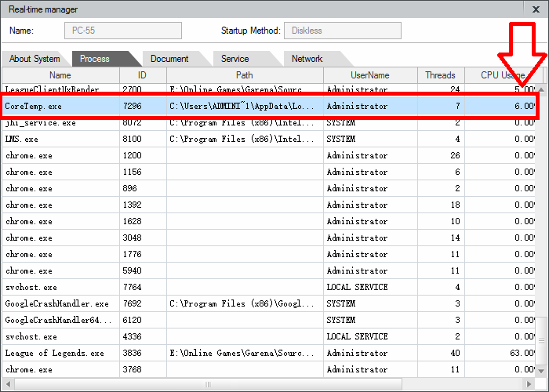The image size is (549, 392).
Task: Close the Real-time manager window
Action: [536, 9]
